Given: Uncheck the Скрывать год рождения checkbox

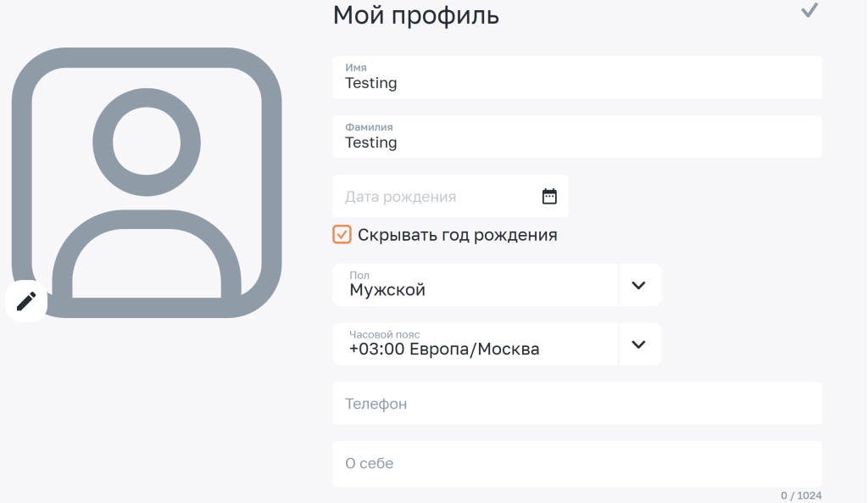Looking at the screenshot, I should click(342, 234).
